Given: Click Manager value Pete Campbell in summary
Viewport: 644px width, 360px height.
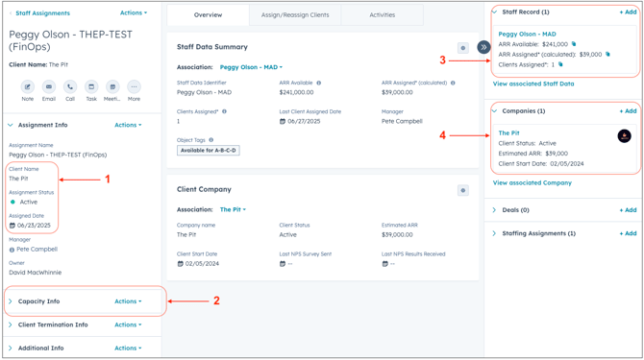Looking at the screenshot, I should point(402,121).
